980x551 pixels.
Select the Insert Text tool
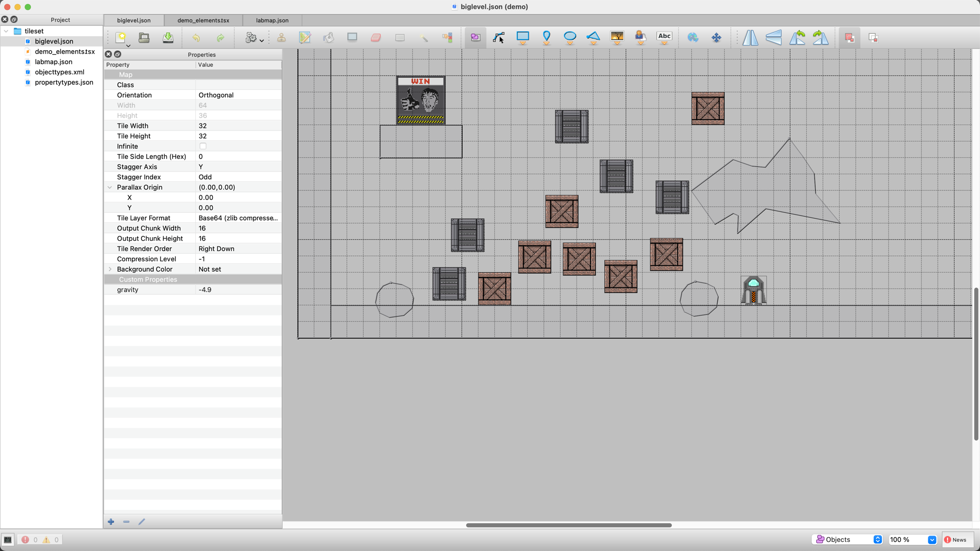point(664,36)
